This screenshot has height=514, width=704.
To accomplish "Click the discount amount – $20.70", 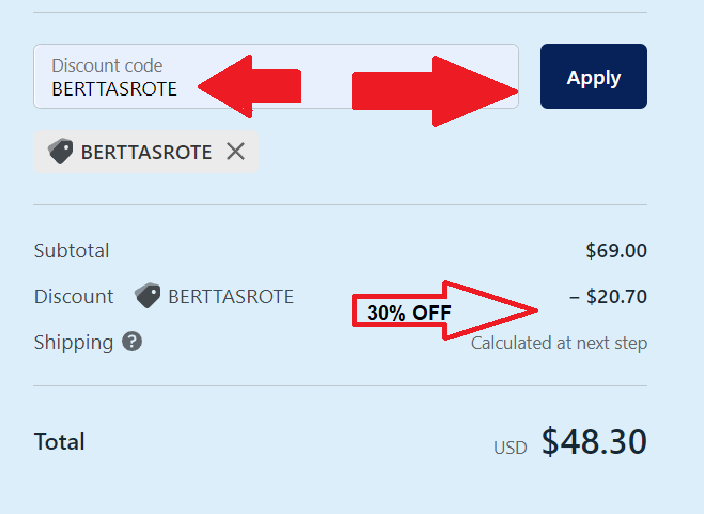I will coord(608,297).
